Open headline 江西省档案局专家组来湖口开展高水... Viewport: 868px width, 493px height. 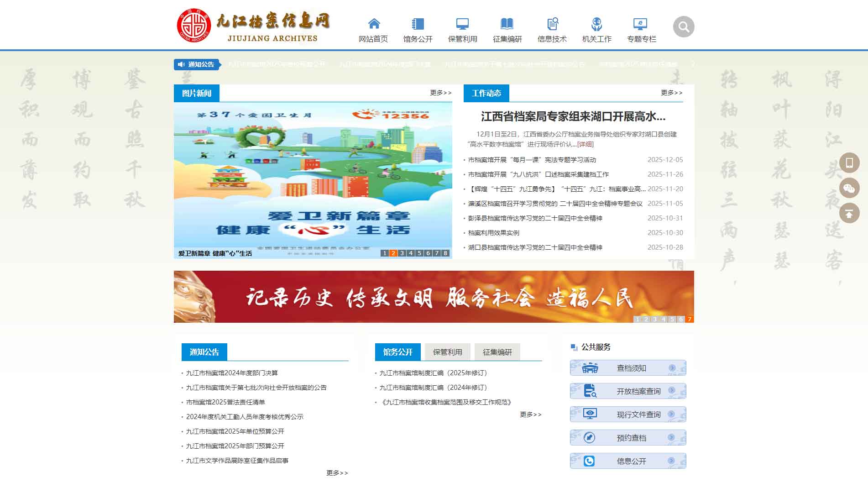coord(573,117)
